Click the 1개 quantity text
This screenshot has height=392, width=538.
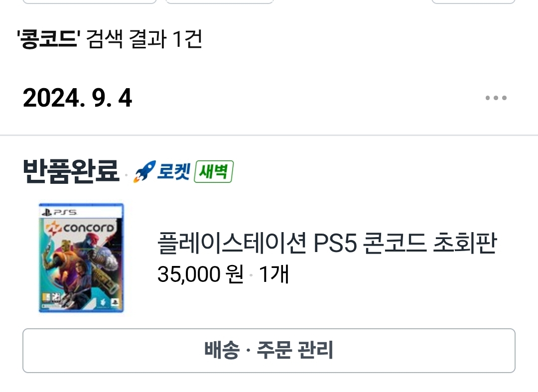click(273, 274)
